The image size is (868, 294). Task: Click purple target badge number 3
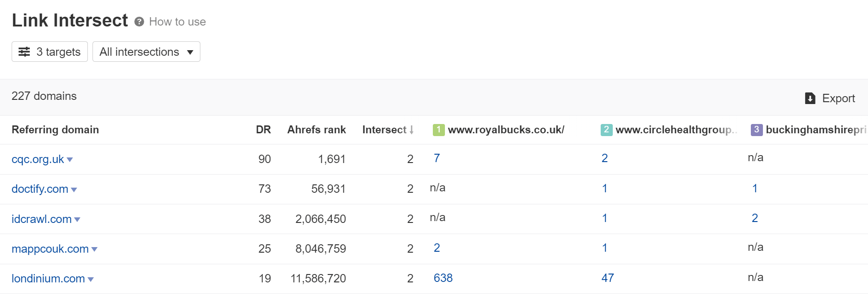[756, 130]
